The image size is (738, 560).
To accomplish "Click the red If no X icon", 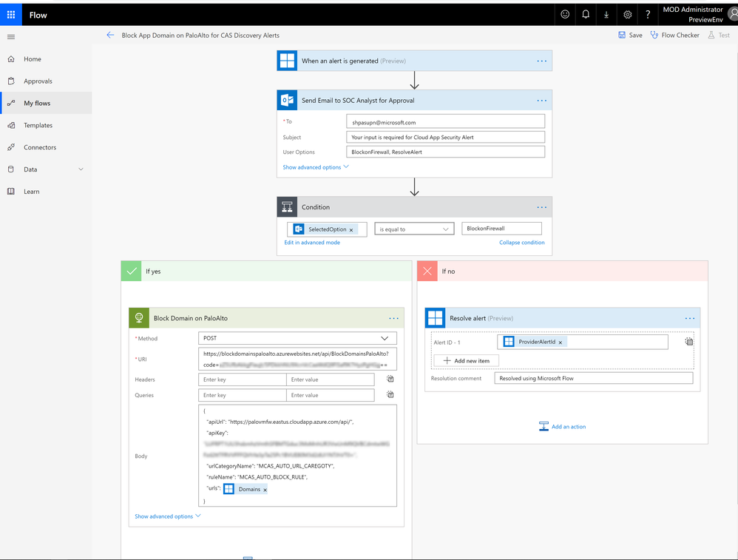I will point(427,271).
